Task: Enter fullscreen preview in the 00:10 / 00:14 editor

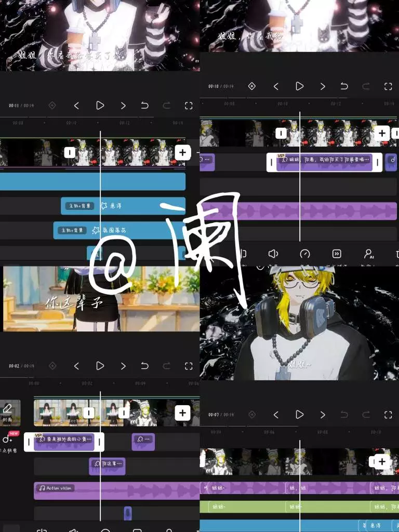Action: [388, 86]
